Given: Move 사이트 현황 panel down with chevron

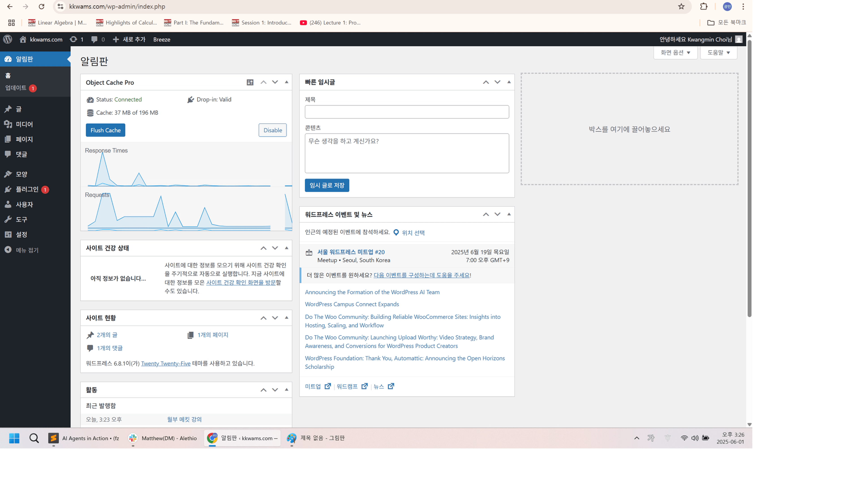Looking at the screenshot, I should (x=275, y=318).
